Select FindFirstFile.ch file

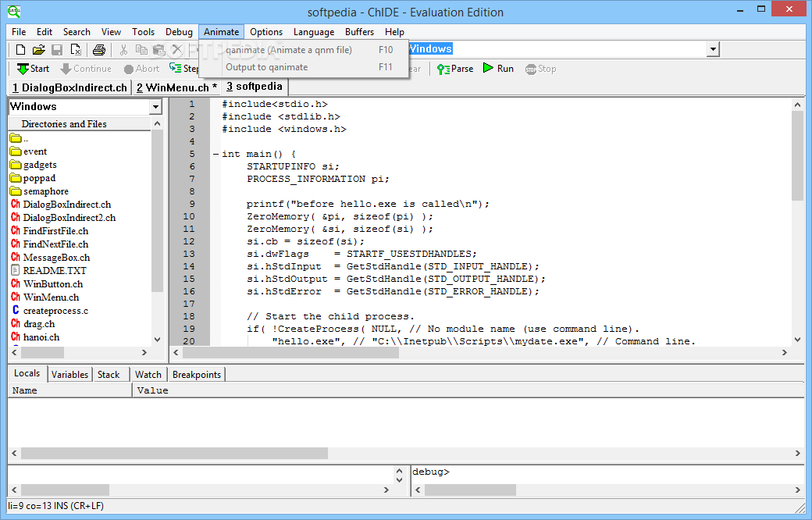[x=49, y=231]
